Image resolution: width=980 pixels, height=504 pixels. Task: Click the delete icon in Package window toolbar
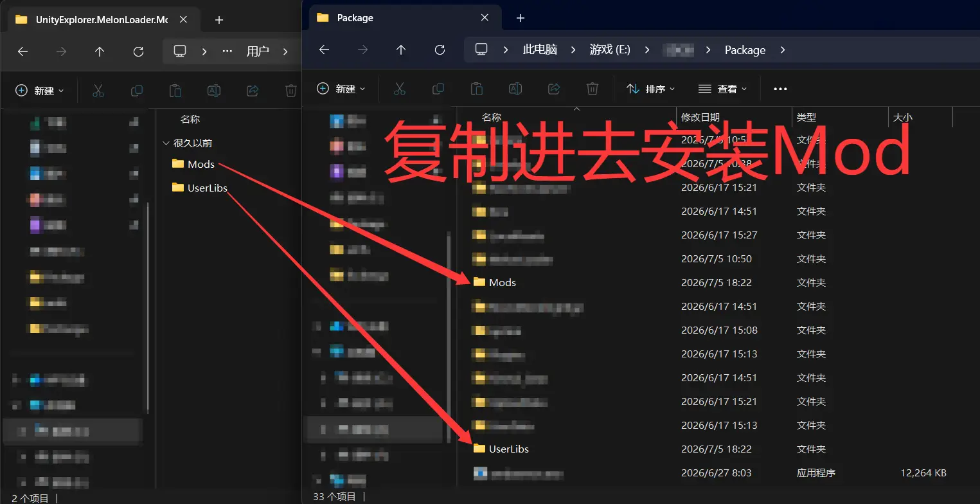pyautogui.click(x=592, y=89)
